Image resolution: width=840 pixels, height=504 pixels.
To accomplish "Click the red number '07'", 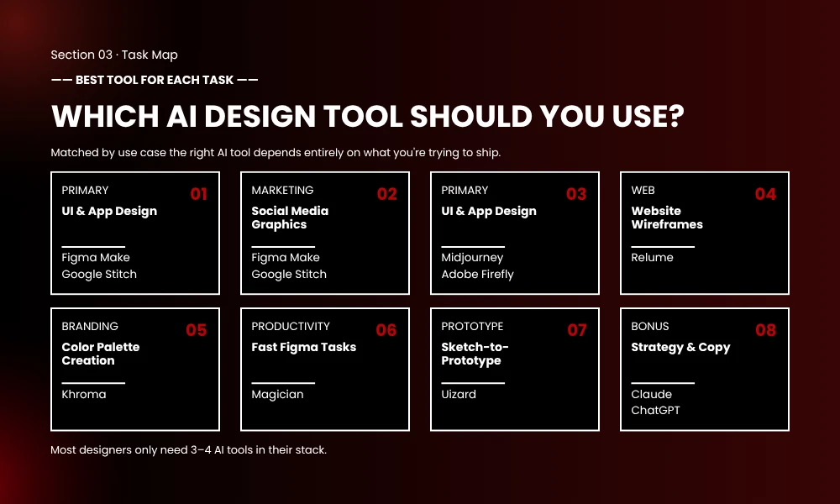I will (577, 330).
